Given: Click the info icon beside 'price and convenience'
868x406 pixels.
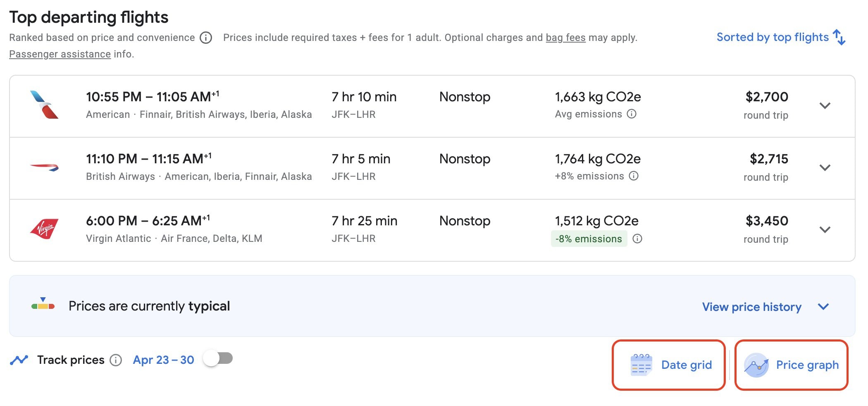Looking at the screenshot, I should click(x=205, y=38).
